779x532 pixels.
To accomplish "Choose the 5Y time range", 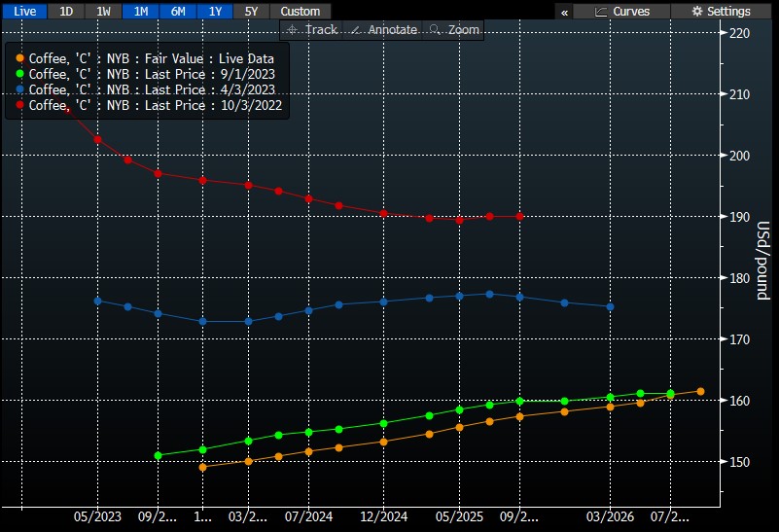I will pos(252,11).
